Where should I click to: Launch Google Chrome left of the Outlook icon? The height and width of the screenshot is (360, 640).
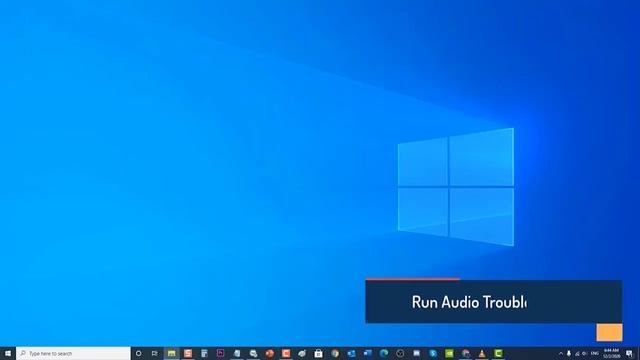[335, 353]
